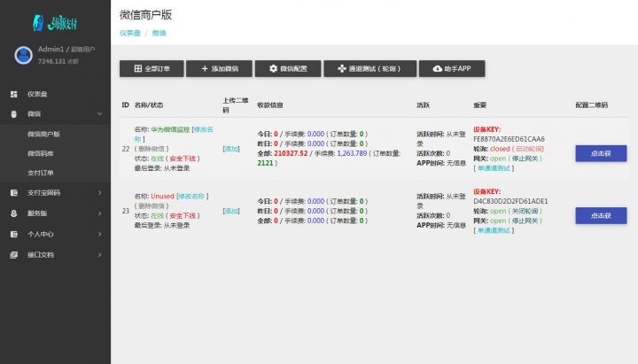This screenshot has width=638, height=364.
Task: Click the 7246.131 balance text
Action: (x=51, y=61)
